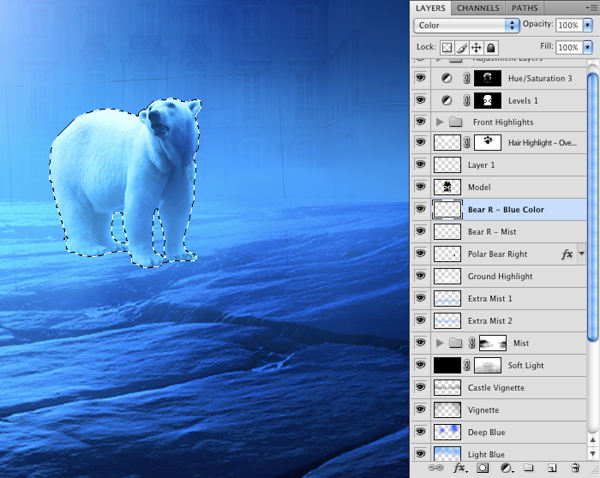This screenshot has height=478, width=600.
Task: Select the Bear R - Mist layer
Action: [499, 232]
